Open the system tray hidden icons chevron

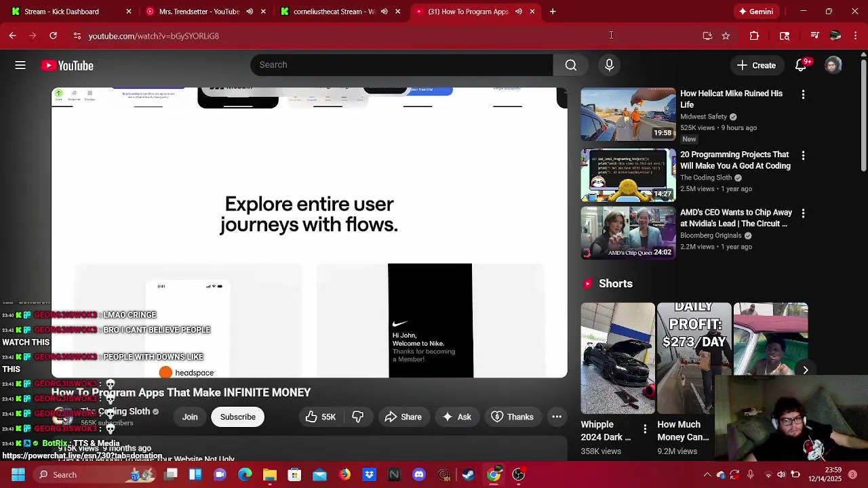click(x=707, y=475)
